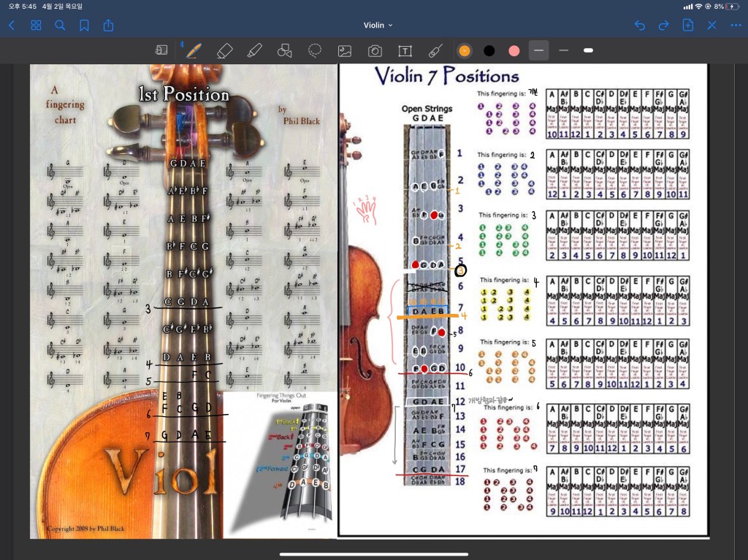Insert an image with the Image tool
This screenshot has width=748, height=560.
pos(345,50)
